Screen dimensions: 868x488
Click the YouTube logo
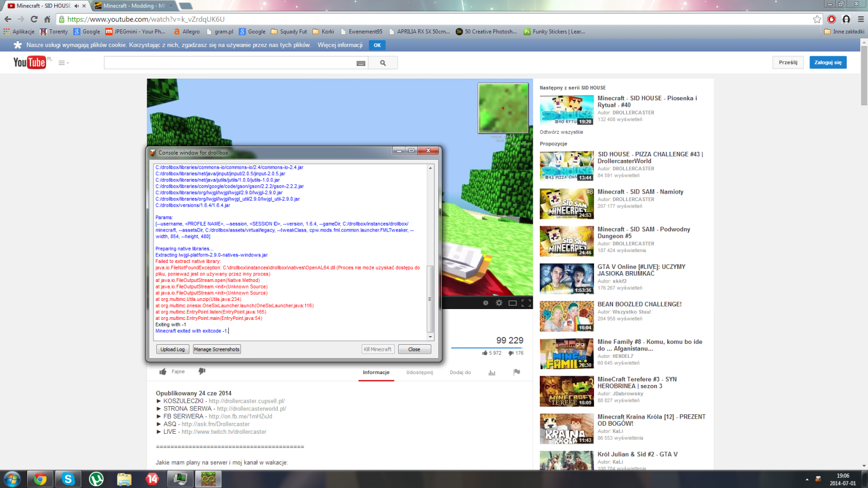click(29, 63)
